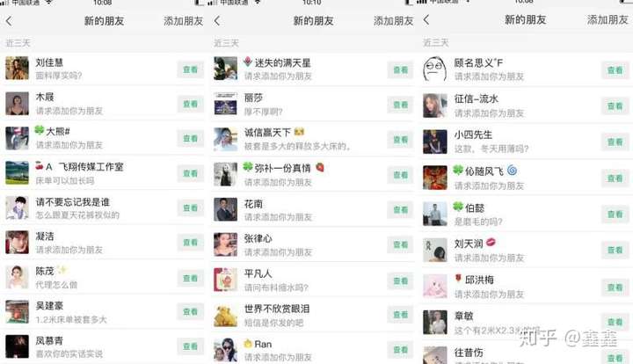The height and width of the screenshot is (364, 633).
Task: Select the 吴建豪 friend request row
Action: (104, 312)
